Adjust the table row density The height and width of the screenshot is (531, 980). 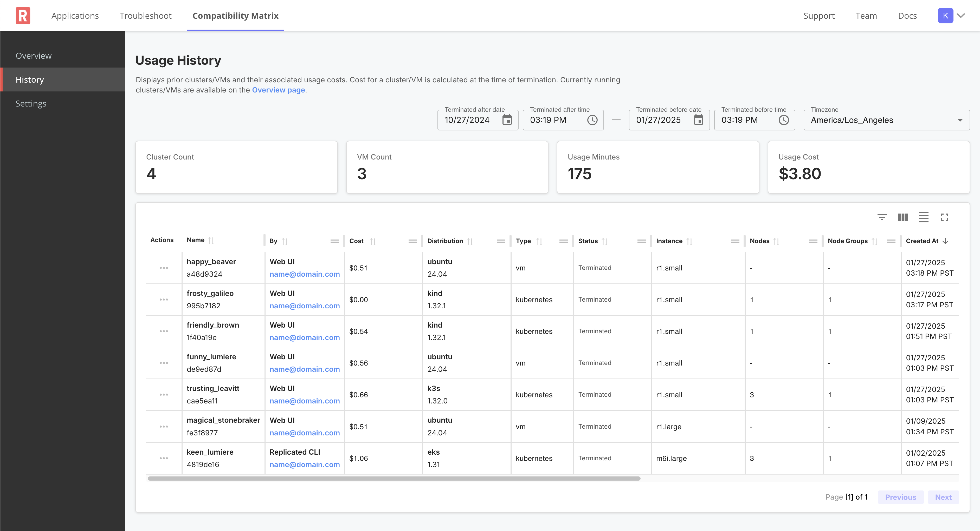[924, 217]
